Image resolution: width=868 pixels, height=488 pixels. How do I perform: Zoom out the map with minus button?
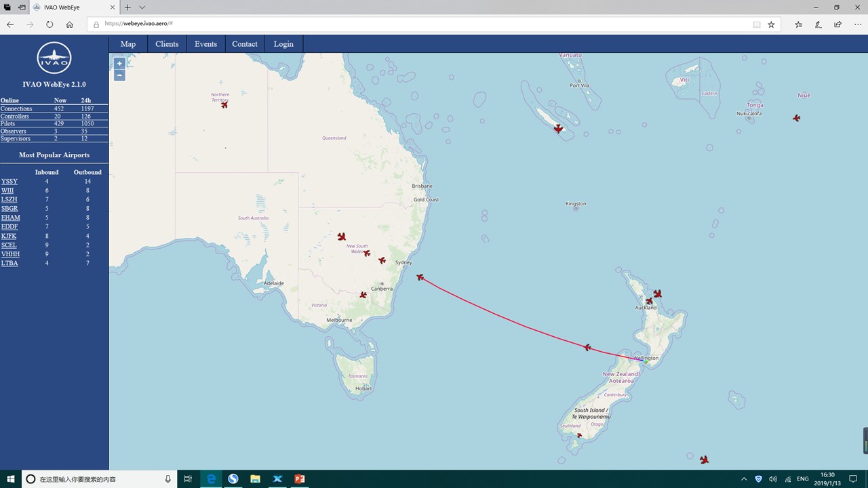tap(119, 75)
